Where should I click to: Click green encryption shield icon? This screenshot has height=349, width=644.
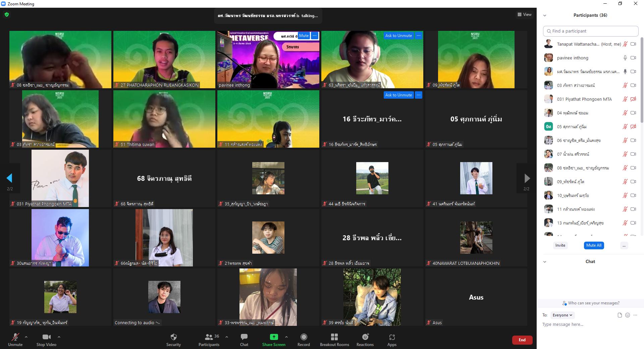coord(7,14)
